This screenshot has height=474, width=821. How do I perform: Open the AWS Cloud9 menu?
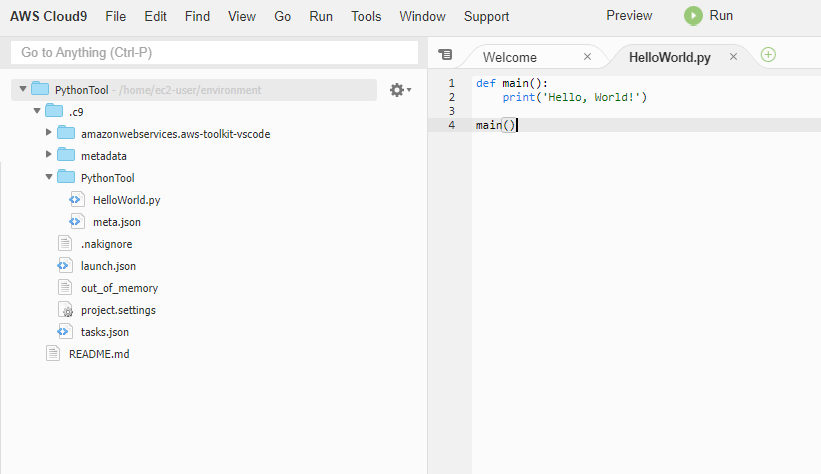[x=49, y=17]
